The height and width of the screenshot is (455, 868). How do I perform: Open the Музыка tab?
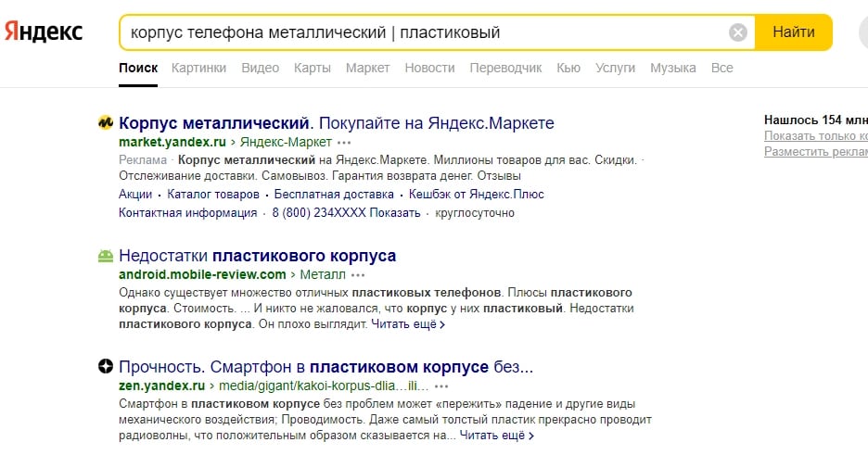tap(672, 68)
